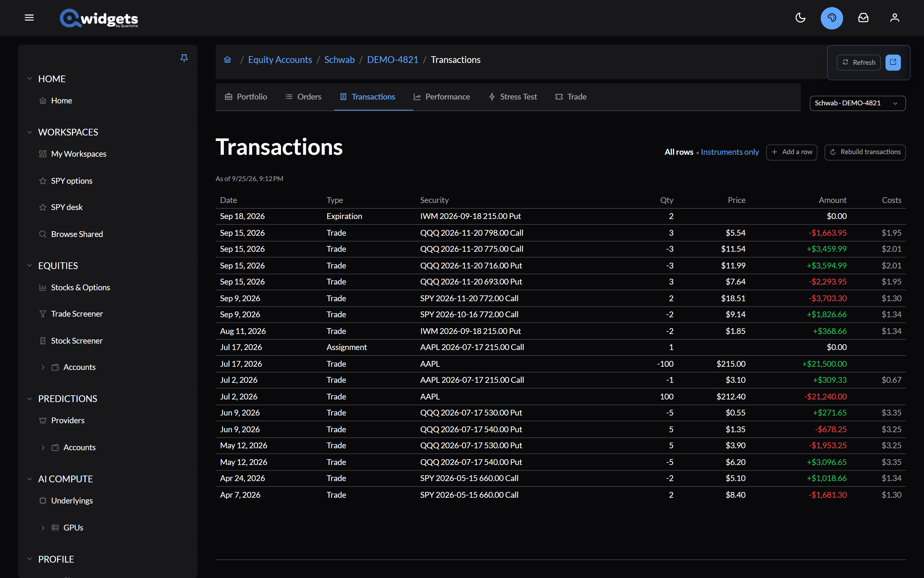Expand the GPUs tree item
The height and width of the screenshot is (578, 924).
[43, 528]
